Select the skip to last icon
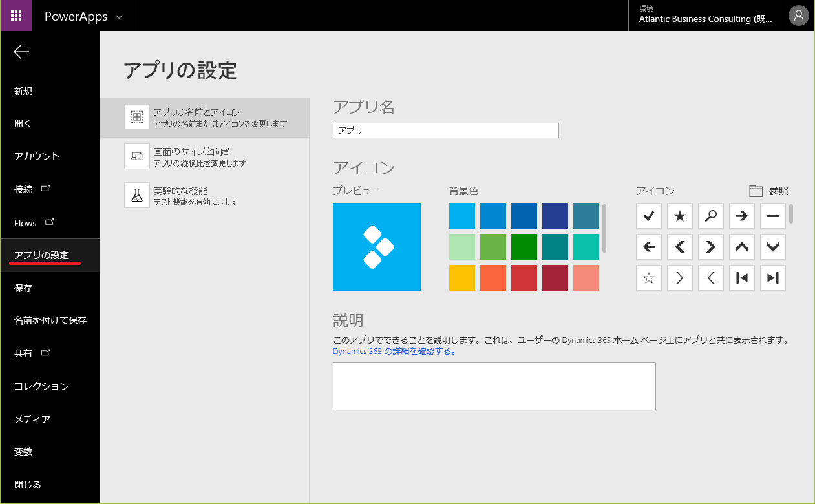This screenshot has width=815, height=504. (773, 278)
